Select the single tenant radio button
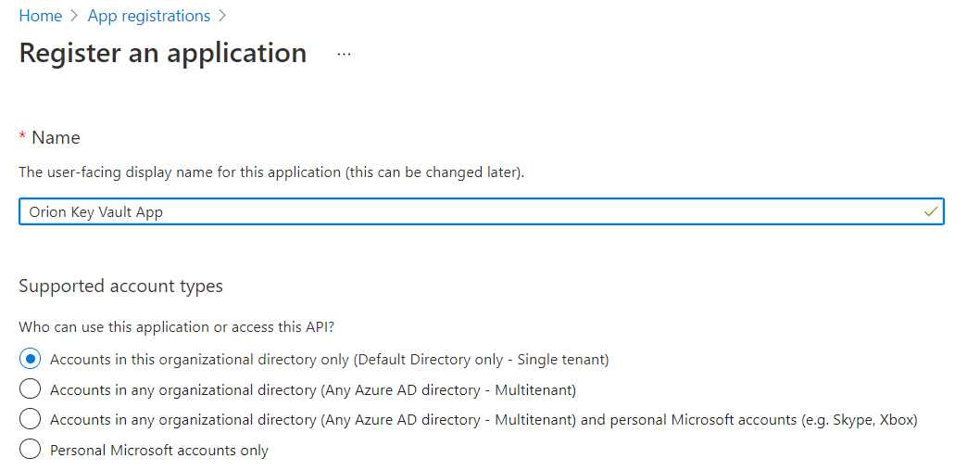This screenshot has width=980, height=471. 31,359
